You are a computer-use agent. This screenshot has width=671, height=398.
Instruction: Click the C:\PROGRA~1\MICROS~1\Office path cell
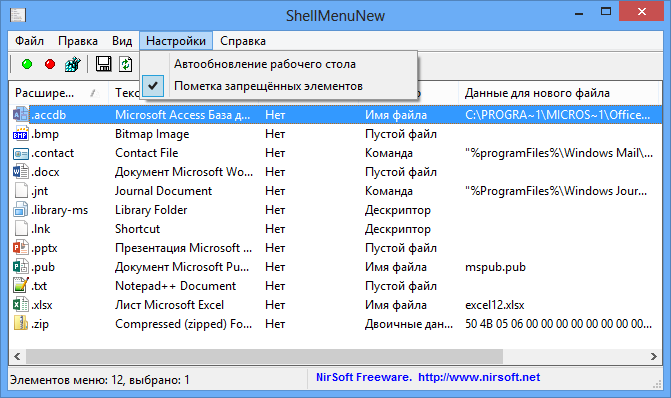click(x=558, y=115)
